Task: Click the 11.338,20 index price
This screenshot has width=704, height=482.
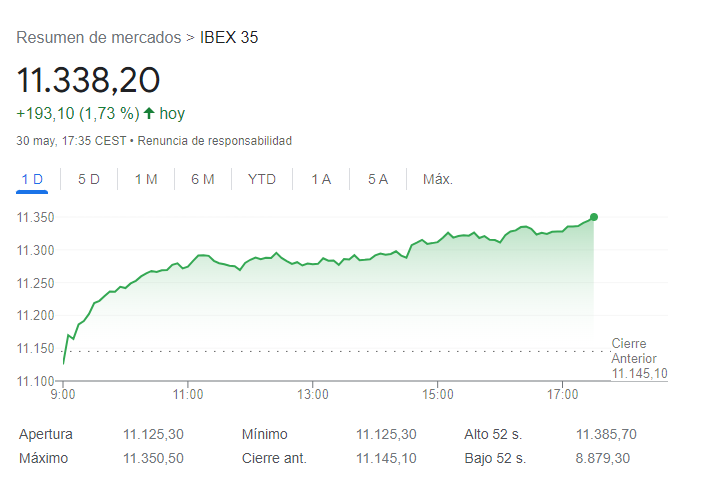Action: pyautogui.click(x=88, y=78)
